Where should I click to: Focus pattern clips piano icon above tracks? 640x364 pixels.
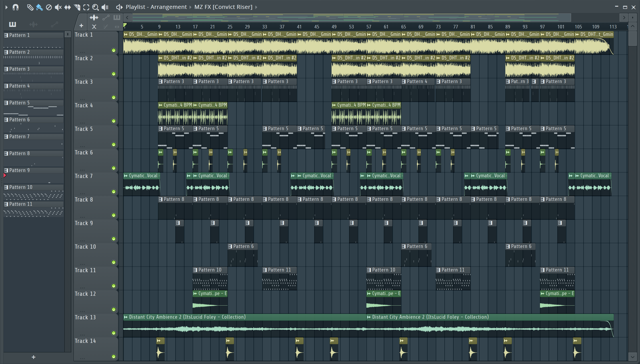pyautogui.click(x=117, y=18)
